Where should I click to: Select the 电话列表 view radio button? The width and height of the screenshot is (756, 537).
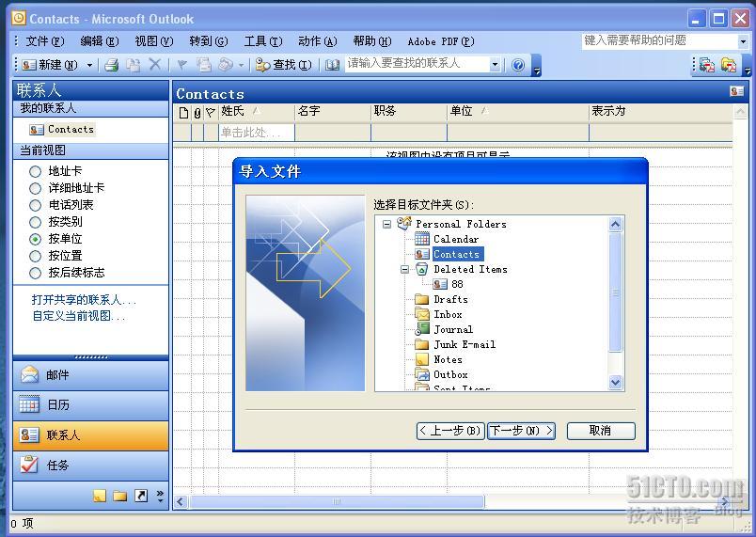click(x=35, y=205)
